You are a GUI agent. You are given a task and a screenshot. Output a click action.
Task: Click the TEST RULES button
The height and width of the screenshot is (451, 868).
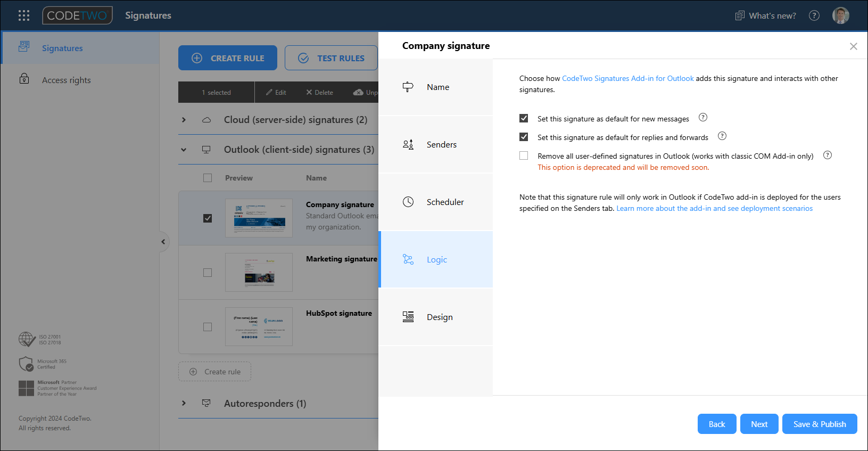tap(331, 58)
